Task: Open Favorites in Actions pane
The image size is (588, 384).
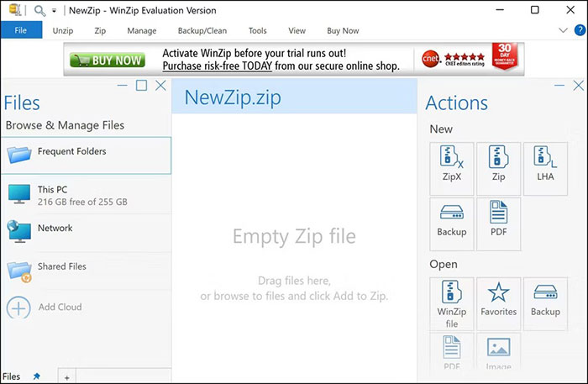Action: click(x=498, y=303)
